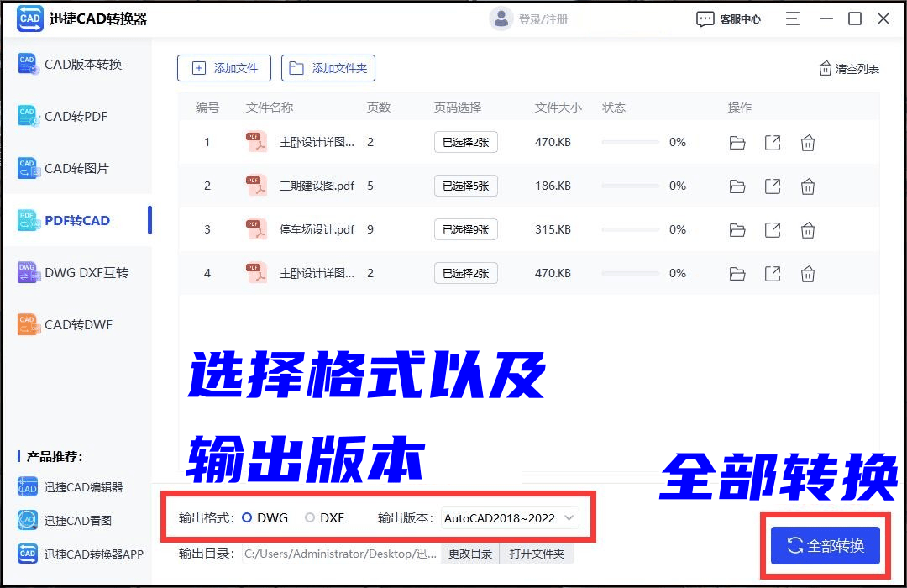Switch to CAD版本转换 tab
This screenshot has height=588, width=907.
pyautogui.click(x=77, y=64)
